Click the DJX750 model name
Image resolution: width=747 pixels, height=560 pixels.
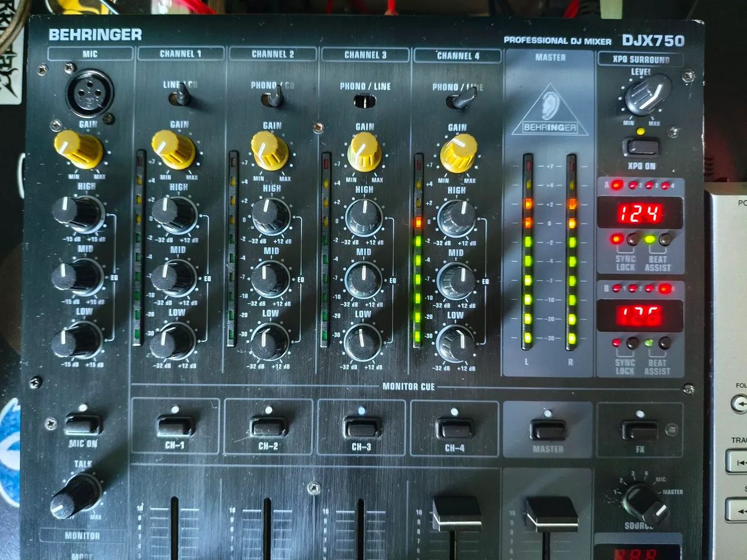[x=653, y=41]
